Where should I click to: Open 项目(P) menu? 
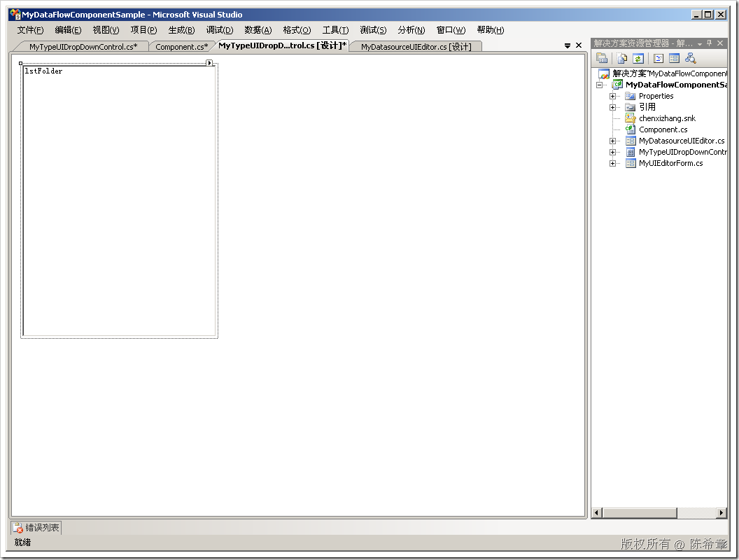point(143,30)
